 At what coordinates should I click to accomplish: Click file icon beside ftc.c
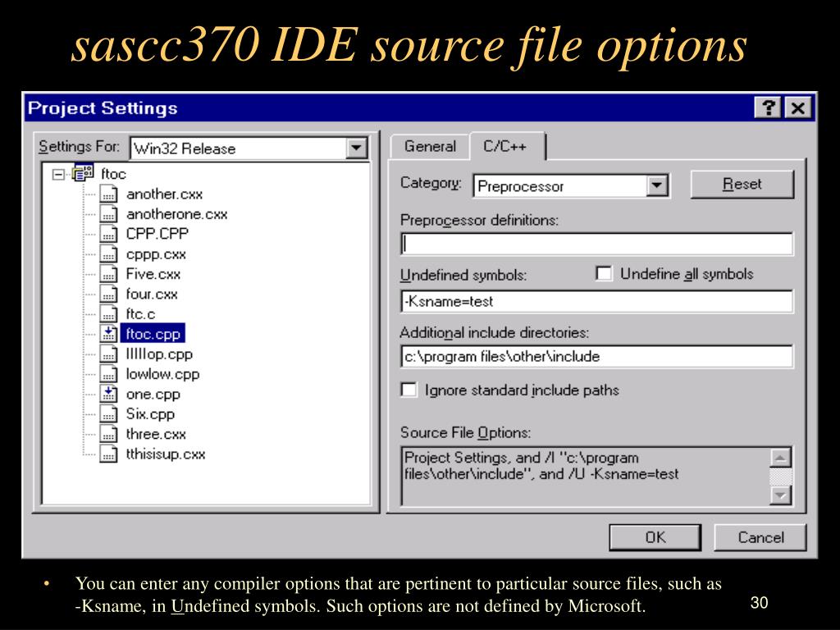pyautogui.click(x=108, y=314)
